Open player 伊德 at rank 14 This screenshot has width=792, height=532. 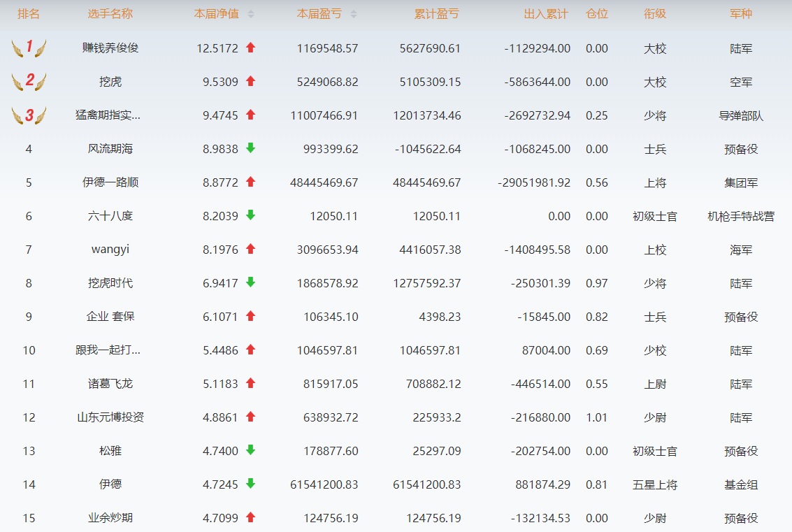coord(110,484)
